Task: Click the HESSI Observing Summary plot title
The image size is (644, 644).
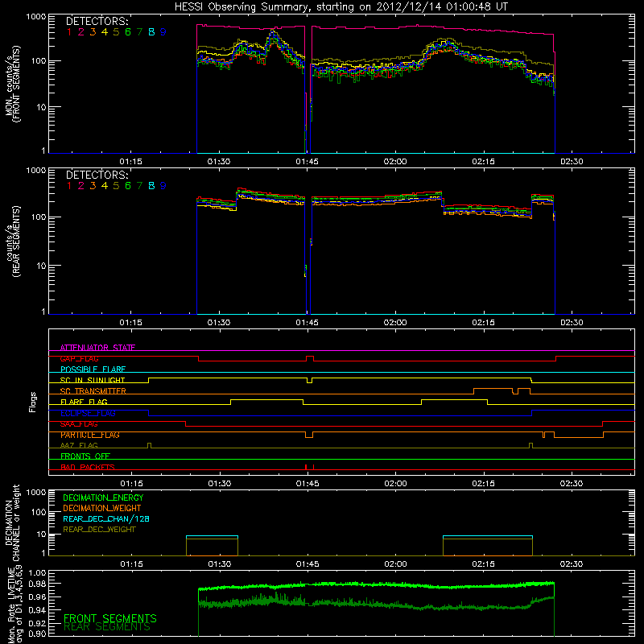Action: (341, 6)
